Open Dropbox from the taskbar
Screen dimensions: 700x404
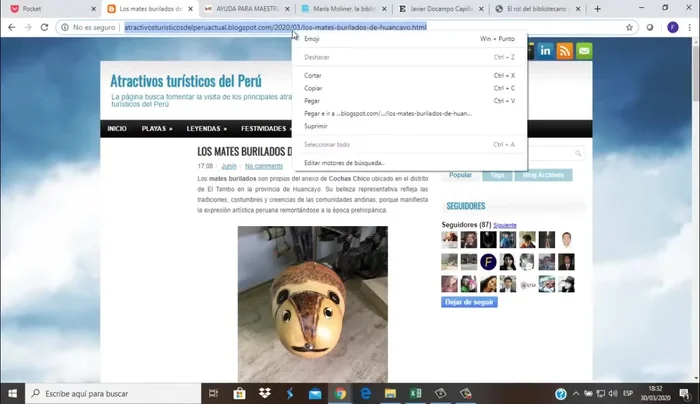pyautogui.click(x=265, y=393)
